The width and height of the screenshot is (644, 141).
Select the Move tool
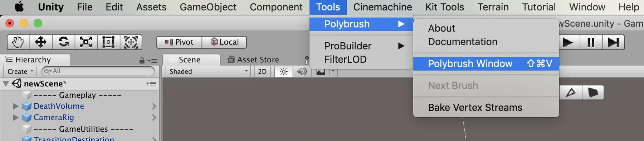41,42
